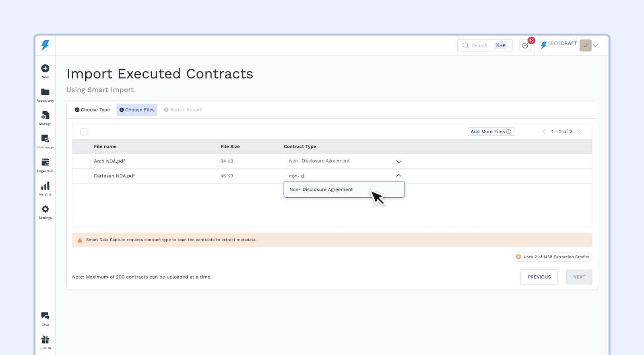644x355 pixels.
Task: Open the Manage section icon
Action: tap(45, 116)
